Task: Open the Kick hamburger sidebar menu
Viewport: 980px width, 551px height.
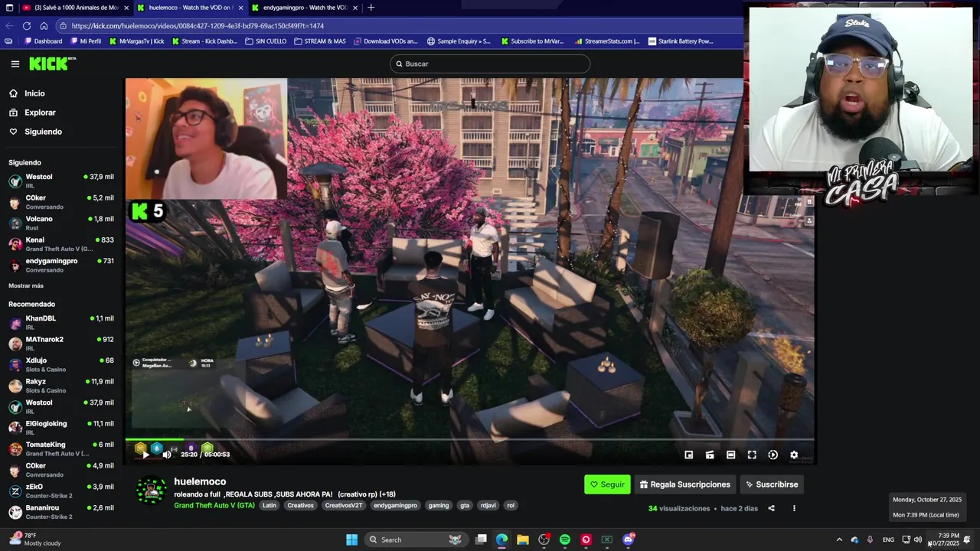Action: pyautogui.click(x=15, y=64)
